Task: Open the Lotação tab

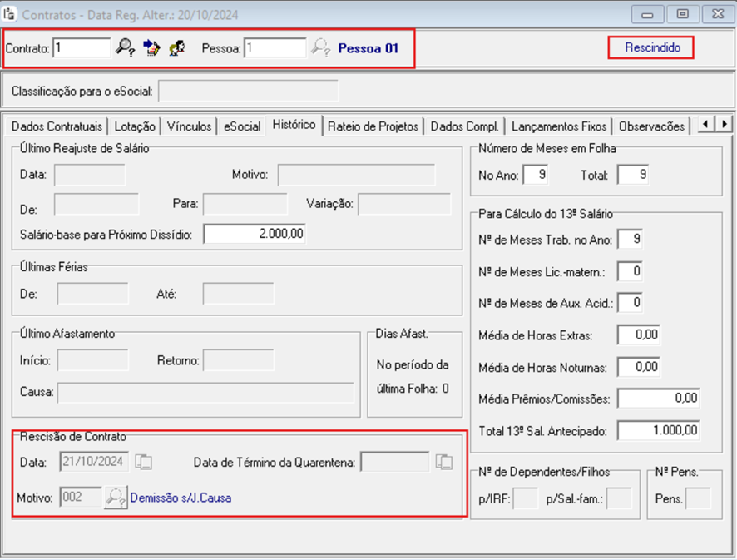Action: click(134, 126)
